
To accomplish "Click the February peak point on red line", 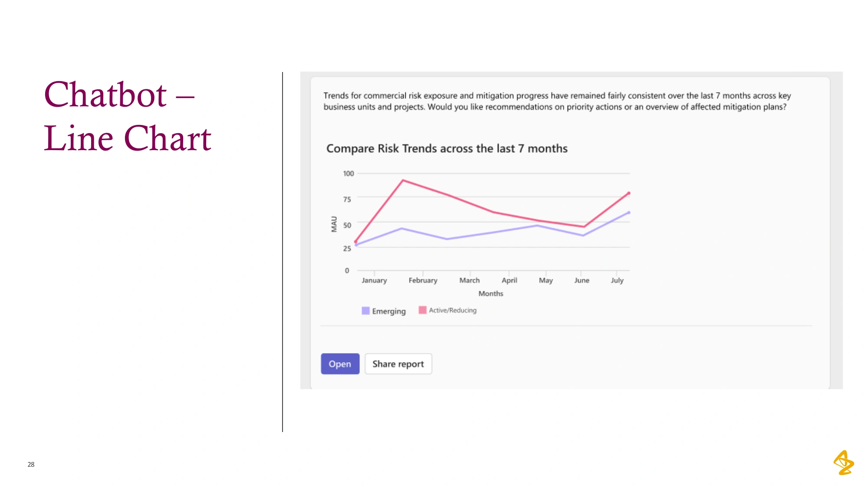I will 403,180.
